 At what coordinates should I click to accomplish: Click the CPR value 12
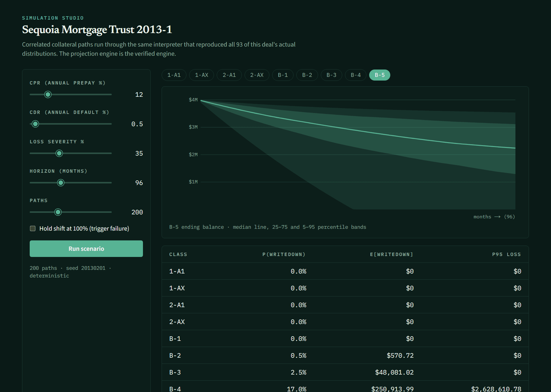(139, 95)
